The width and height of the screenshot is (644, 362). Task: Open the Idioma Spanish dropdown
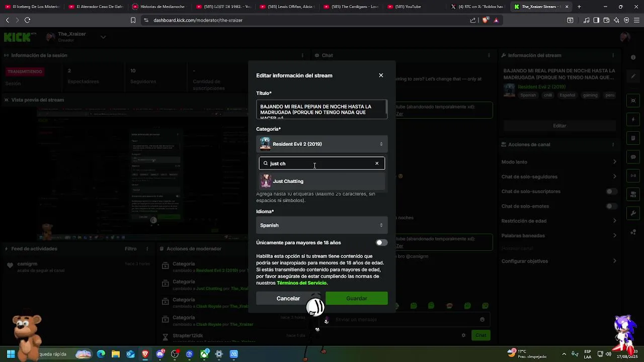[x=322, y=225]
